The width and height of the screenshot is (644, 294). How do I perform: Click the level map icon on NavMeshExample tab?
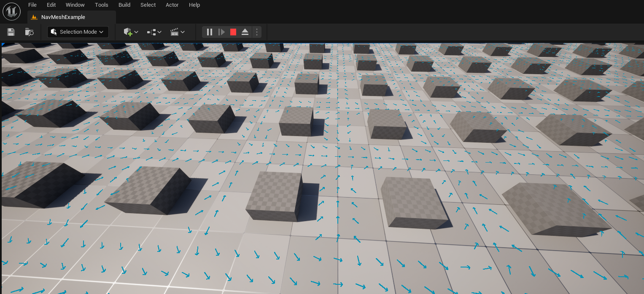(34, 17)
